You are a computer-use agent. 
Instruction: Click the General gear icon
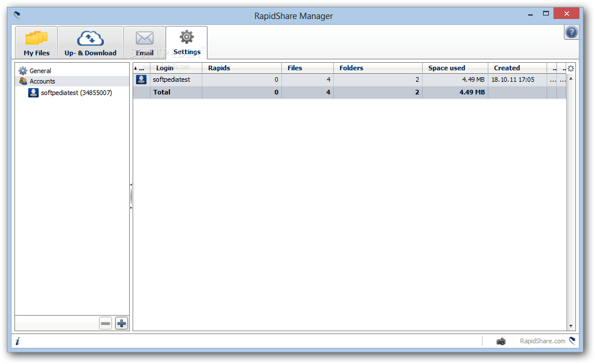click(x=22, y=71)
